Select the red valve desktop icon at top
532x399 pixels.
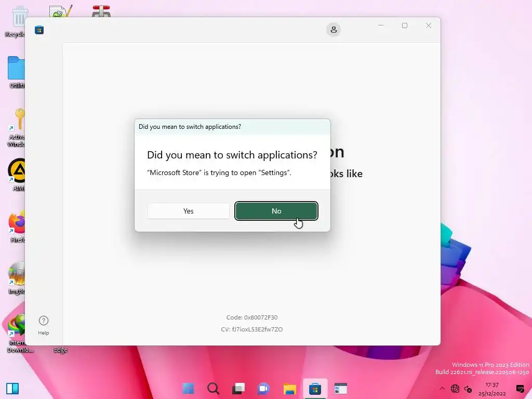coord(101,11)
